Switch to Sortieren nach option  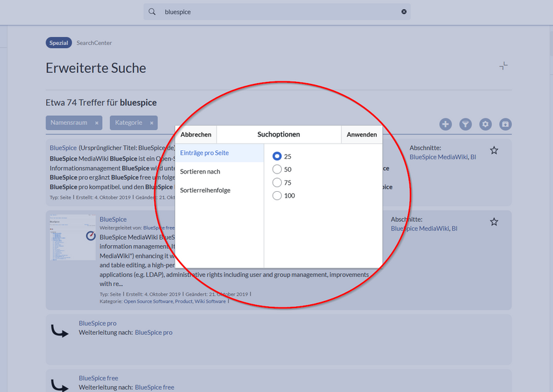[x=219, y=172]
